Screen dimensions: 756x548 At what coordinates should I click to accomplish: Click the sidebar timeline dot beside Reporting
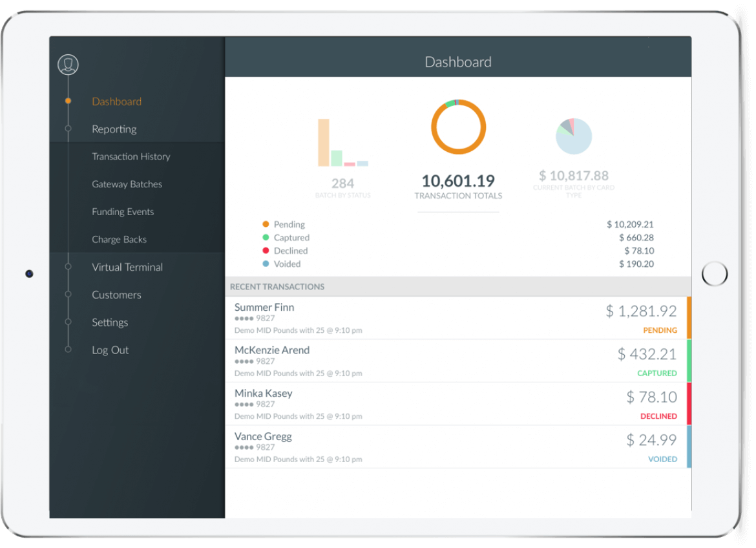[x=68, y=129]
